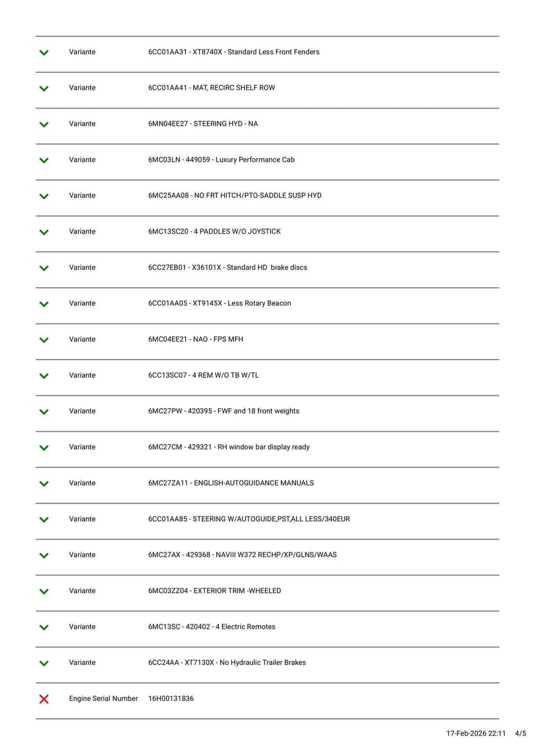This screenshot has width=535, height=756.
Task: Click the red X next to Engine Serial Number
Action: click(x=44, y=699)
